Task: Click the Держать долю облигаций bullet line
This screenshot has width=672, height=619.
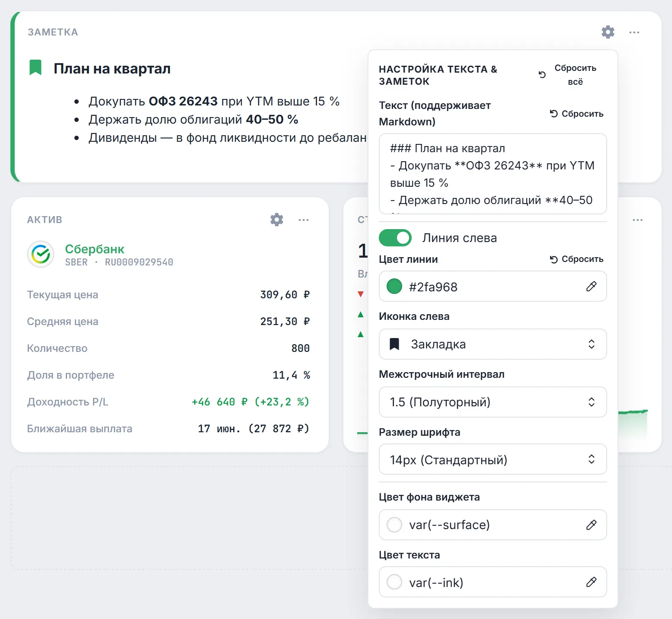Action: [193, 119]
